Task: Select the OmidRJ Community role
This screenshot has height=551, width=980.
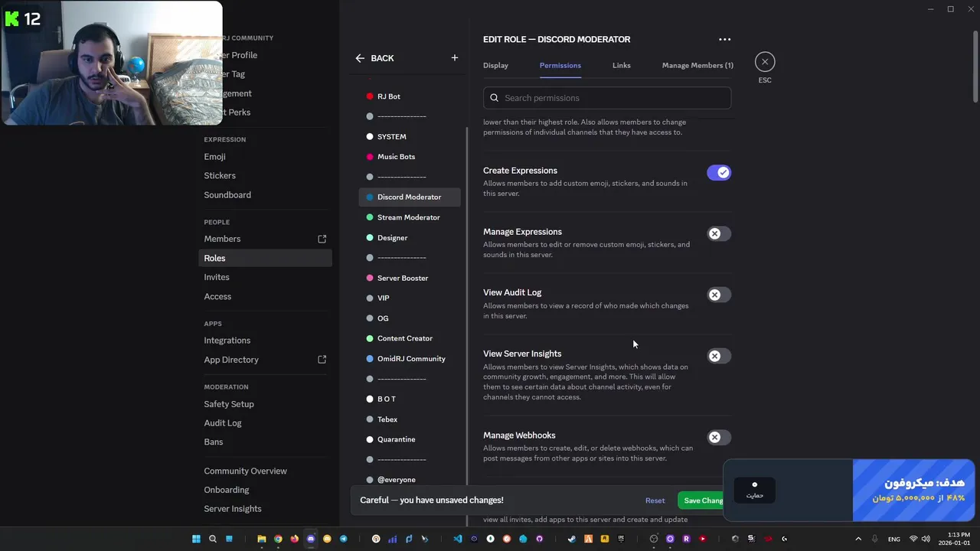Action: coord(410,359)
